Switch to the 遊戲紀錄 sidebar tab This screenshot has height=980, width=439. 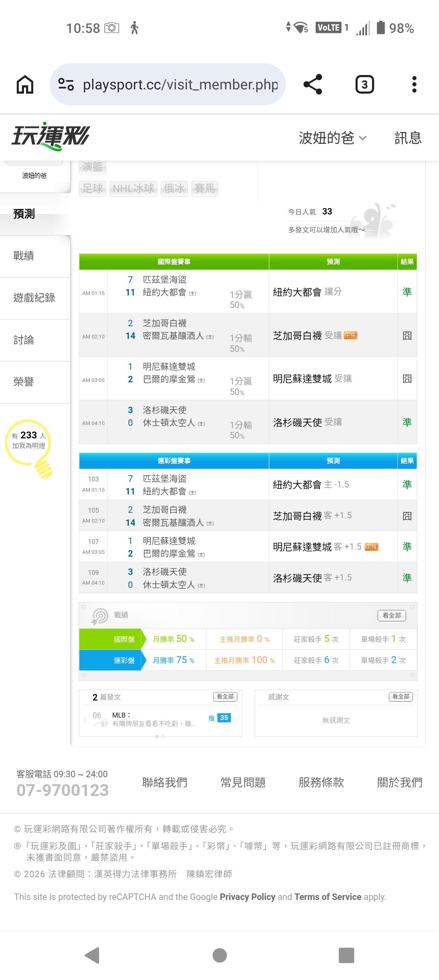pyautogui.click(x=34, y=298)
